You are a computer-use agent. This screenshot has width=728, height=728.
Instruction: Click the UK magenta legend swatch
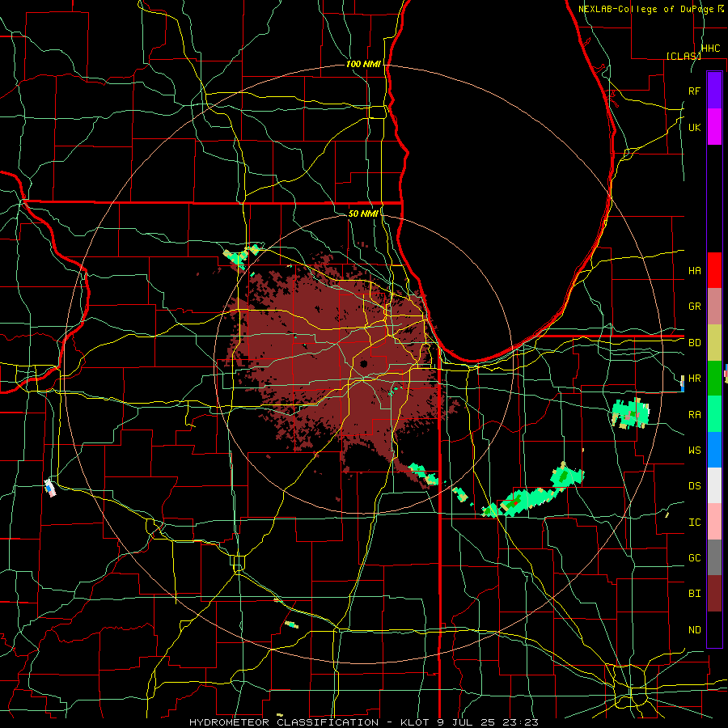[714, 127]
